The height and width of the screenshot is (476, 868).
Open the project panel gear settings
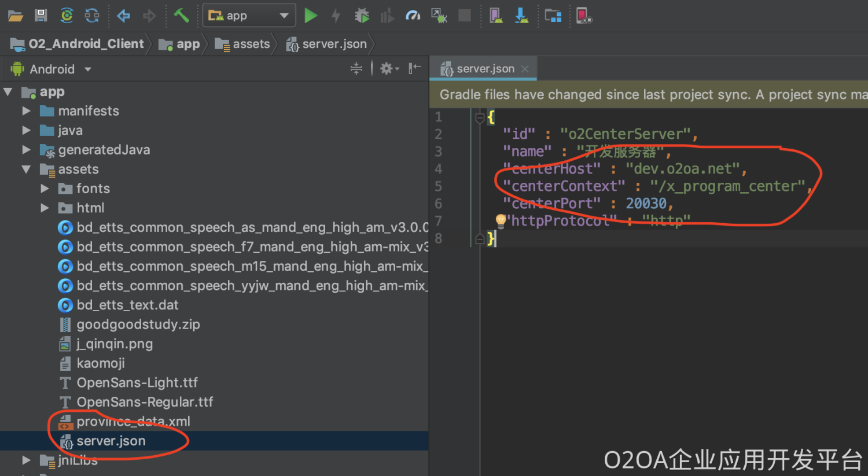[388, 69]
